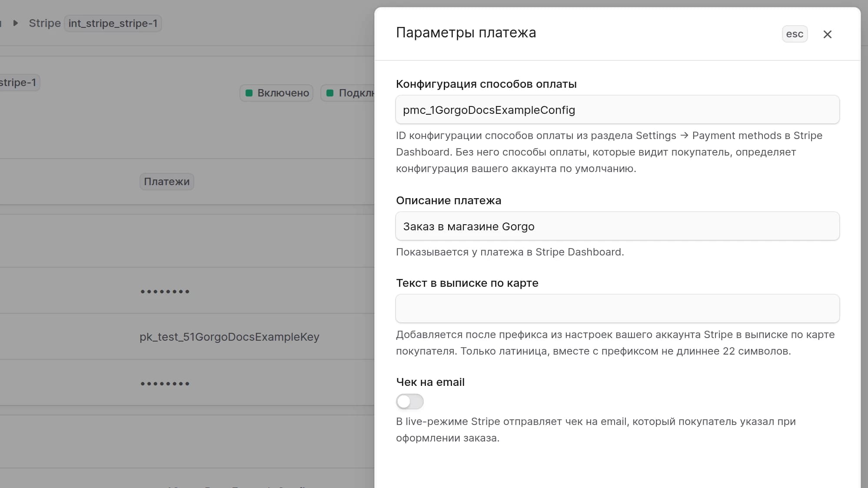Viewport: 868px width, 488px height.
Task: Enable the email receipt toggle
Action: click(409, 402)
